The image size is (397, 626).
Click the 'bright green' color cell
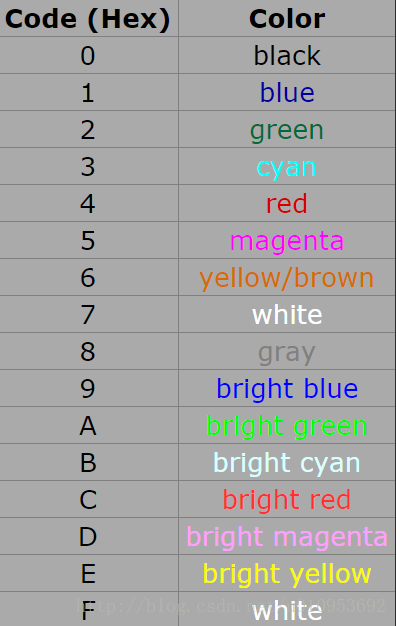[x=287, y=425]
